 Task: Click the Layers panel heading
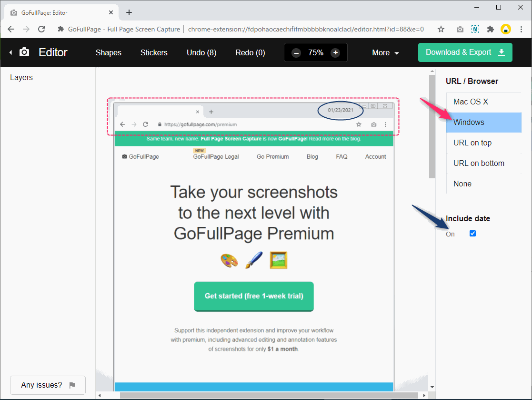point(21,77)
